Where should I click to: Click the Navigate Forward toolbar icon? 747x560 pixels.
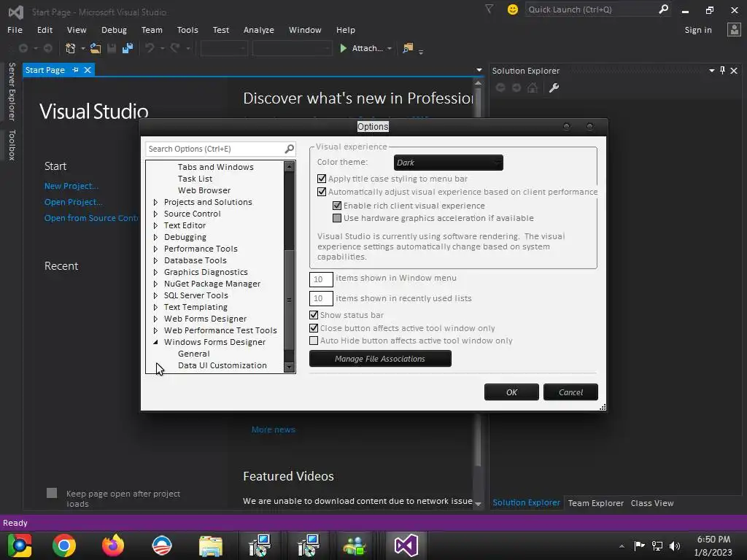pyautogui.click(x=47, y=48)
